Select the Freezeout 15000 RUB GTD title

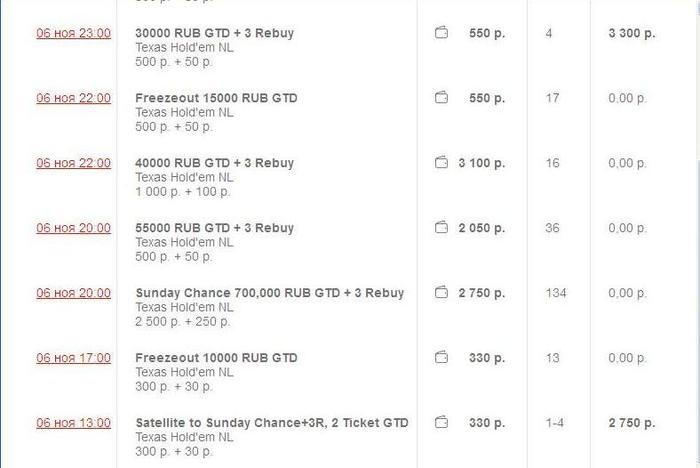click(x=216, y=98)
